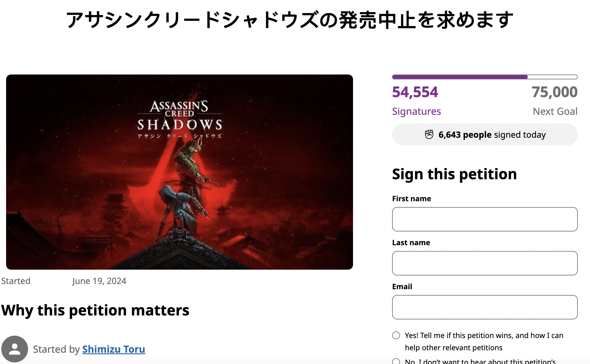The width and height of the screenshot is (590, 364).
Task: Click the signature progress bar
Action: point(485,77)
